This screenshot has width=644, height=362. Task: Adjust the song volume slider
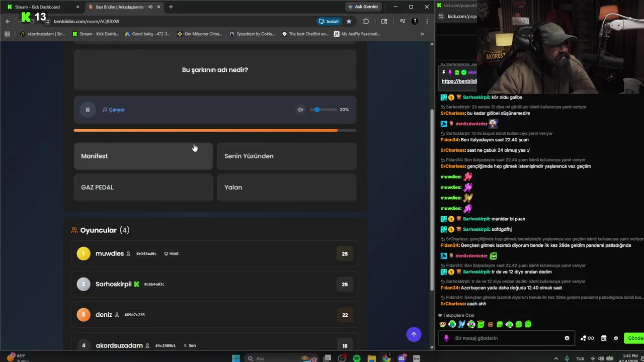tap(324, 110)
